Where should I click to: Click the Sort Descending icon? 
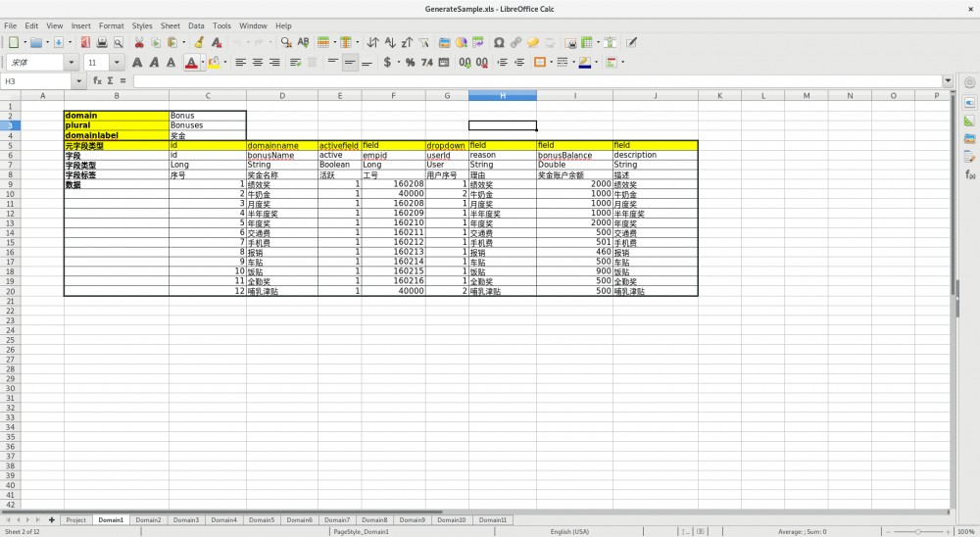[x=407, y=42]
